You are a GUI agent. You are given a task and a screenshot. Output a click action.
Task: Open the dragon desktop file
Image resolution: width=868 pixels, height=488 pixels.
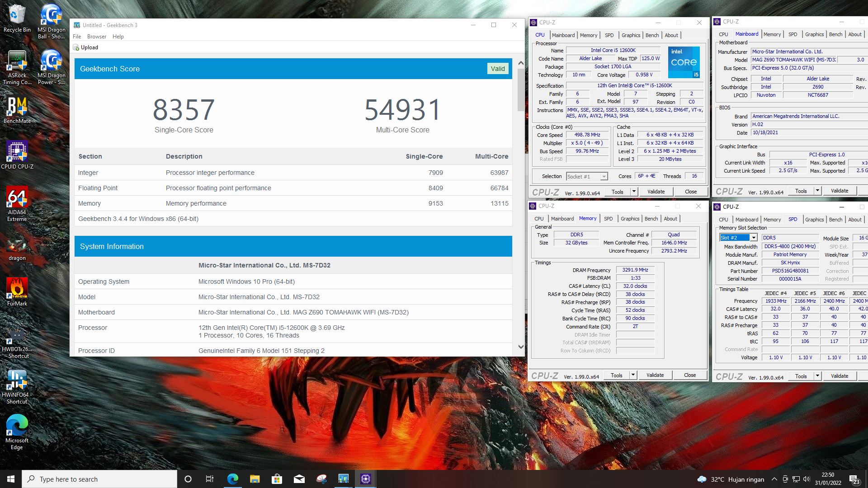pos(17,250)
